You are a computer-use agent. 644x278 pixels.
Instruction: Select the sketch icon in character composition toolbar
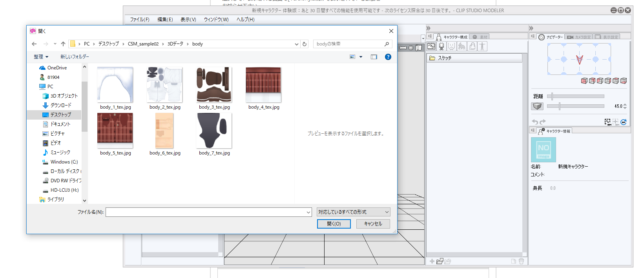click(x=431, y=46)
